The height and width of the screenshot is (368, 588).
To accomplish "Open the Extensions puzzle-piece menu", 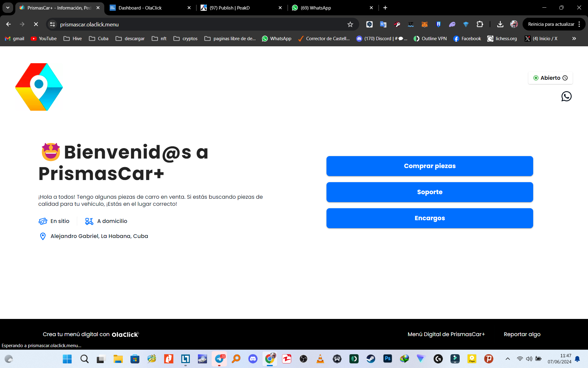I will coord(480,24).
